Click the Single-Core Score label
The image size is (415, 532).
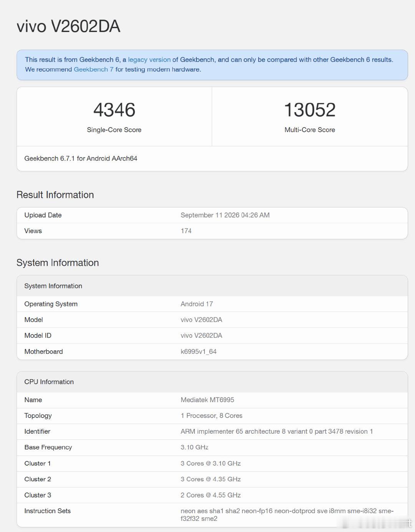coord(114,130)
